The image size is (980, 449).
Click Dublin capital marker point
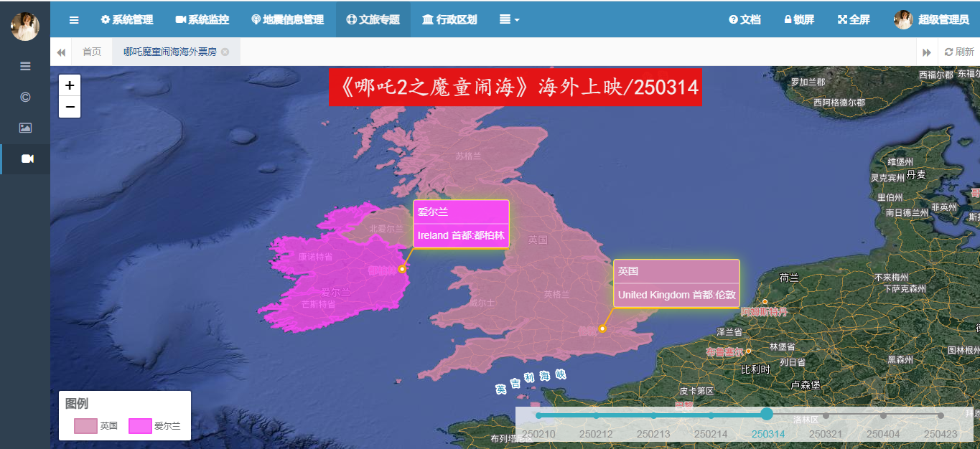coord(402,269)
